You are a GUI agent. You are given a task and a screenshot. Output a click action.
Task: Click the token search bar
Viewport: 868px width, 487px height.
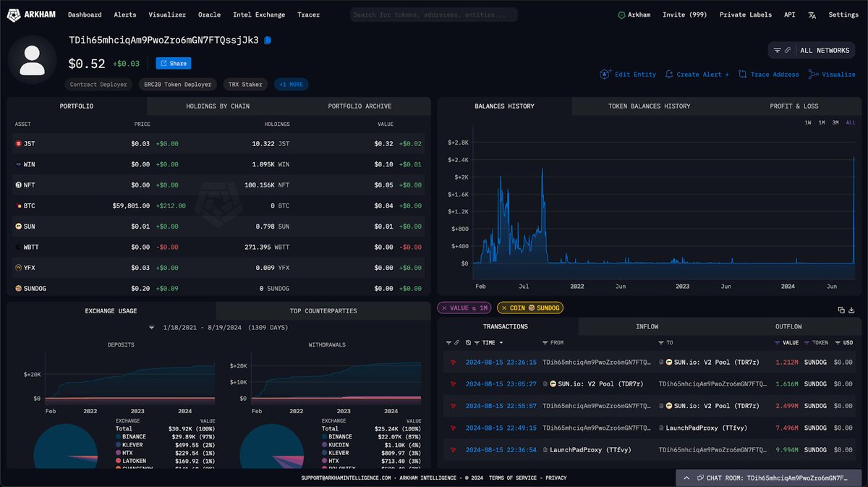(x=433, y=14)
